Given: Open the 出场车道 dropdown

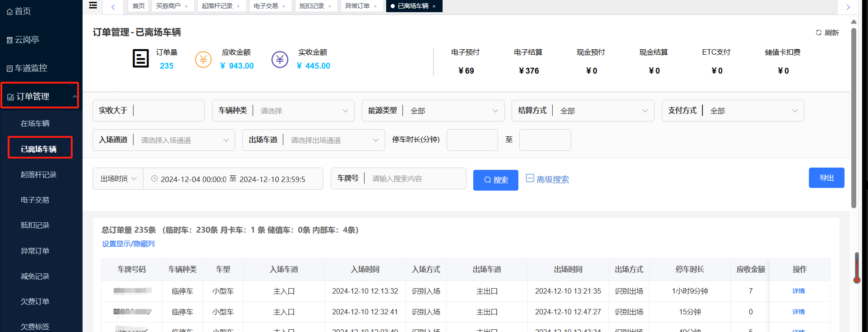Looking at the screenshot, I should [x=314, y=140].
